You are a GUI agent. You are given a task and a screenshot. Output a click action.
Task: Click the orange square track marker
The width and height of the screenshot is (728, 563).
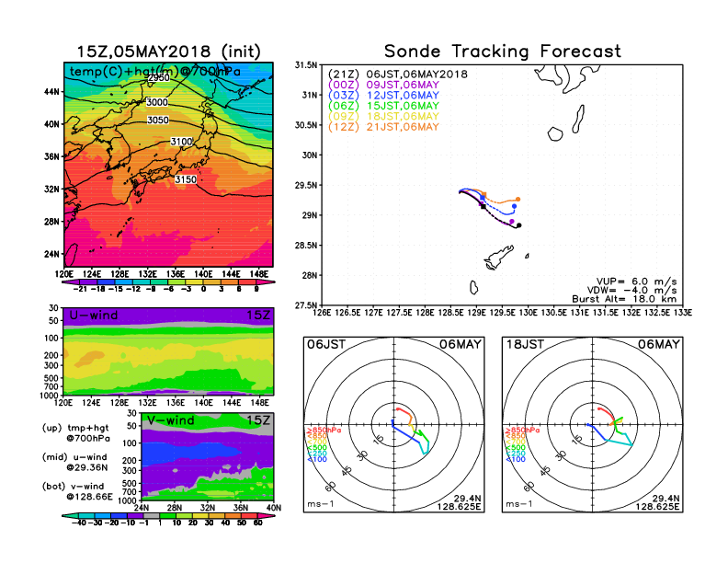pos(486,193)
